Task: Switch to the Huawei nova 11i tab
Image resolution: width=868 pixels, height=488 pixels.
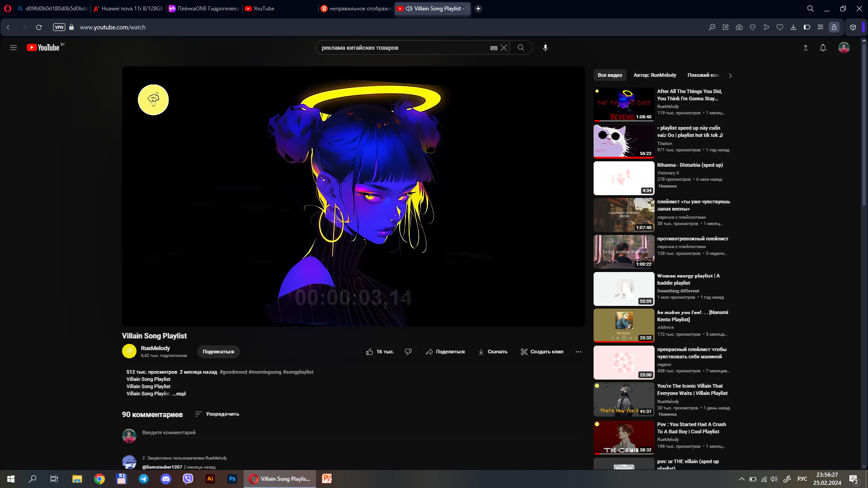Action: [129, 9]
